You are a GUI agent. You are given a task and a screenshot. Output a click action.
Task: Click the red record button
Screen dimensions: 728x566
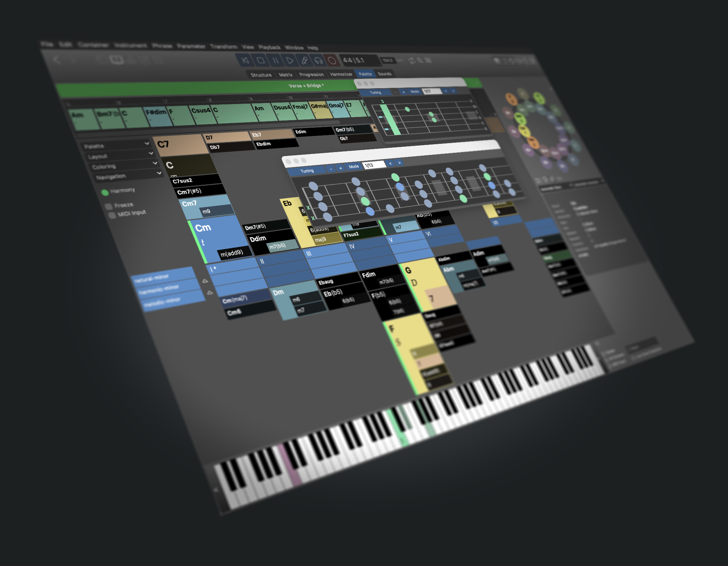332,60
